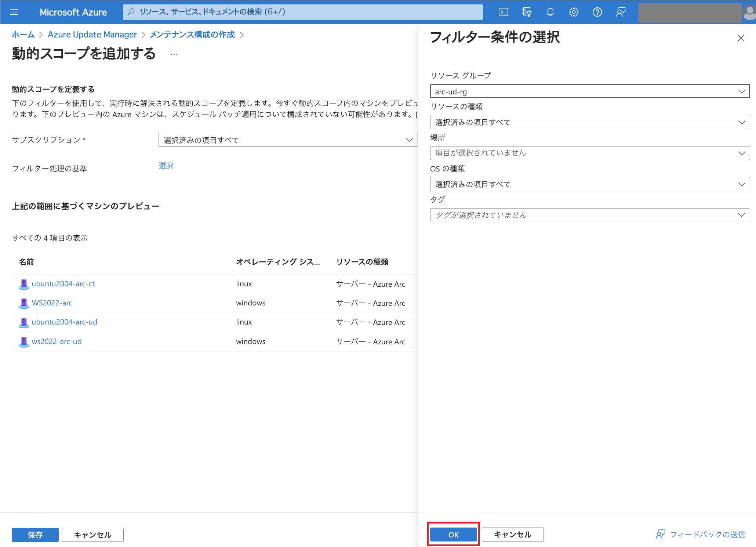Open Cloud Shell from the top bar
This screenshot has height=547, width=756.
tap(503, 12)
